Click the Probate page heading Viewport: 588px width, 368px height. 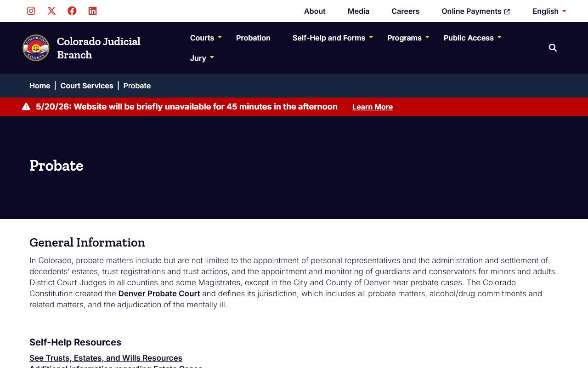57,166
